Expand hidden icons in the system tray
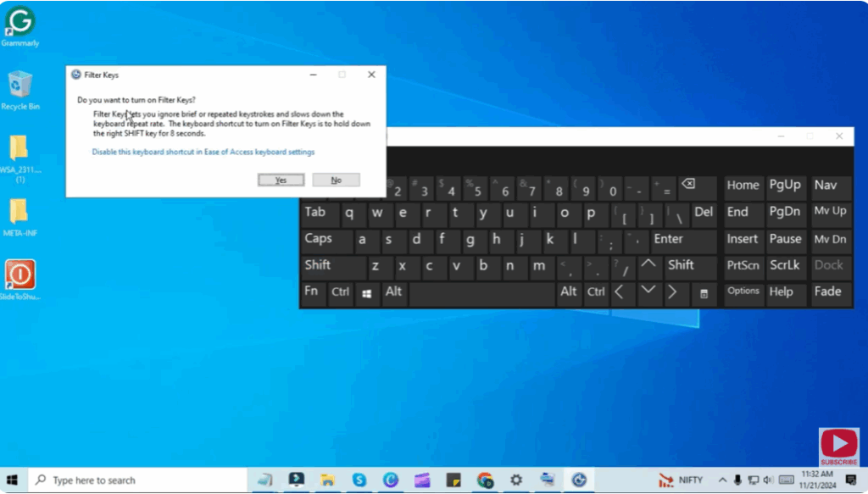The image size is (868, 494). pos(723,480)
